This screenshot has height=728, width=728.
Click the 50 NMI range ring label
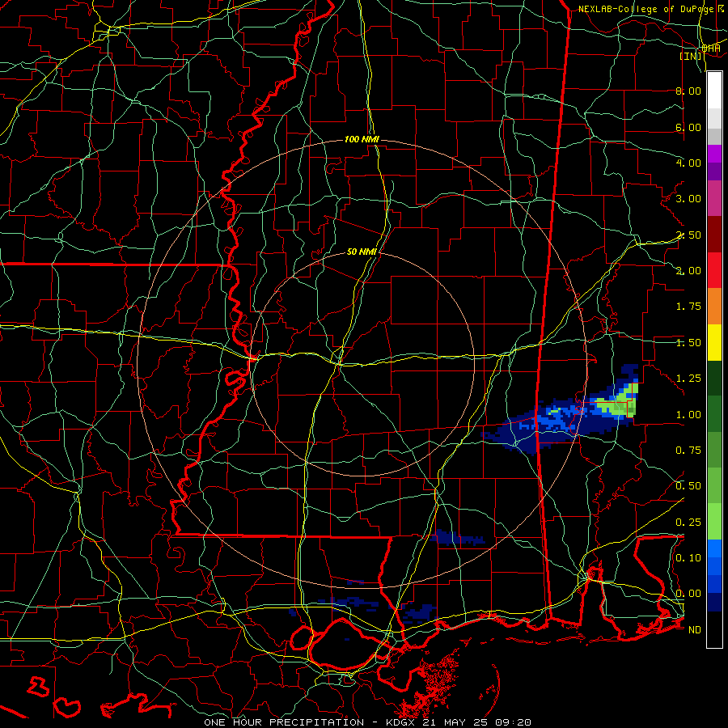[x=362, y=252]
